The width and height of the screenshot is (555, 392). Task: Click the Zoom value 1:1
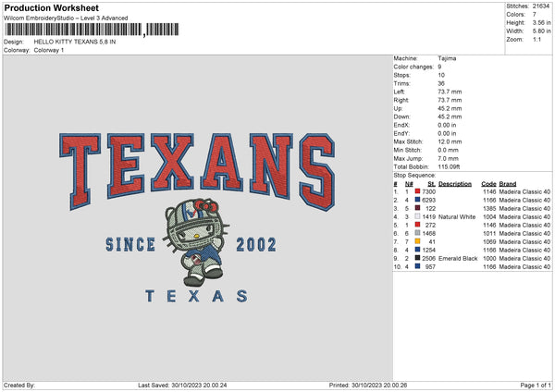point(536,39)
